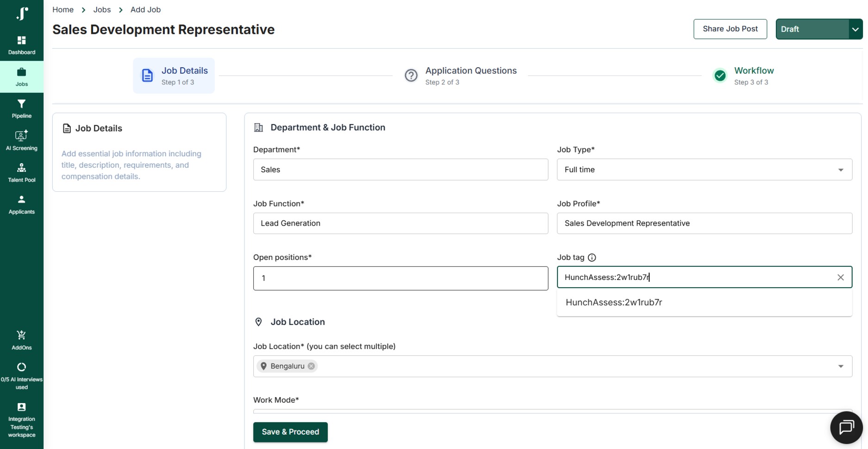Image resolution: width=868 pixels, height=449 pixels.
Task: Focus the Open positions field
Action: tap(400, 278)
